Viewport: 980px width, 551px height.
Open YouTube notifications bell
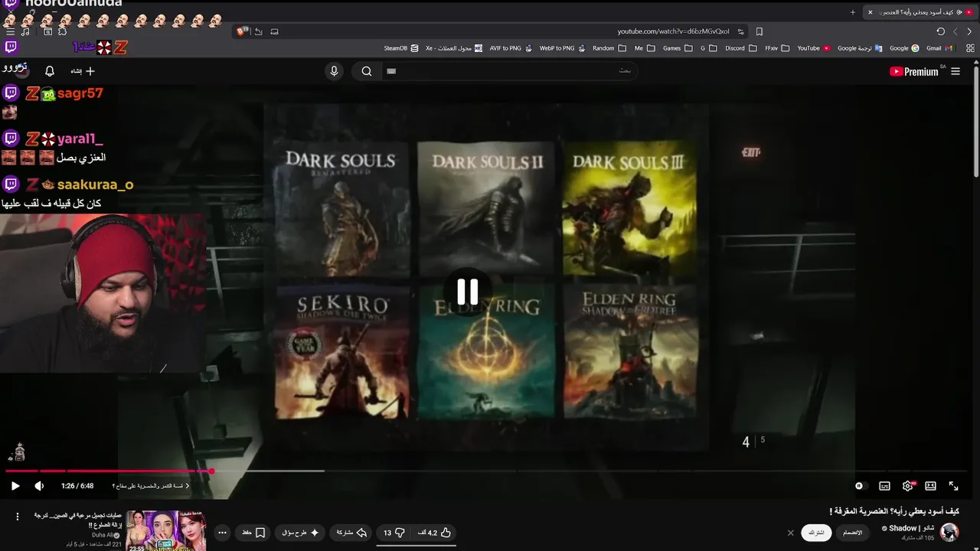[x=50, y=71]
